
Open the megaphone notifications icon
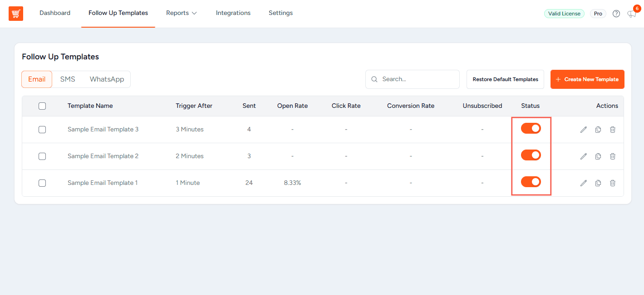(x=632, y=14)
